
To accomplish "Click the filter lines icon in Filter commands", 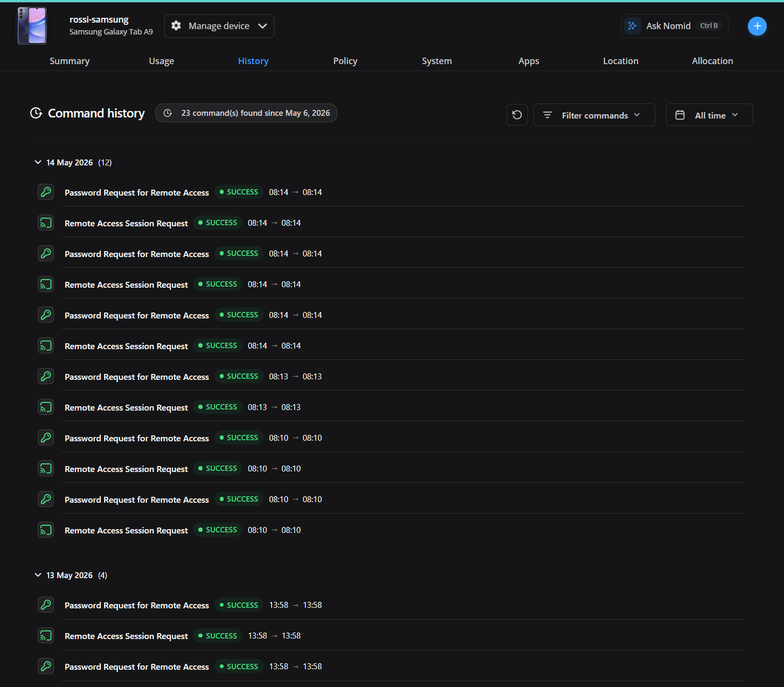I will pyautogui.click(x=547, y=115).
